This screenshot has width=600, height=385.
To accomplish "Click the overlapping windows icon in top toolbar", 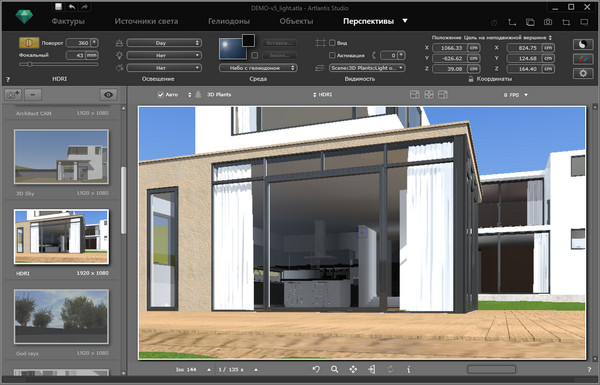I will [530, 22].
